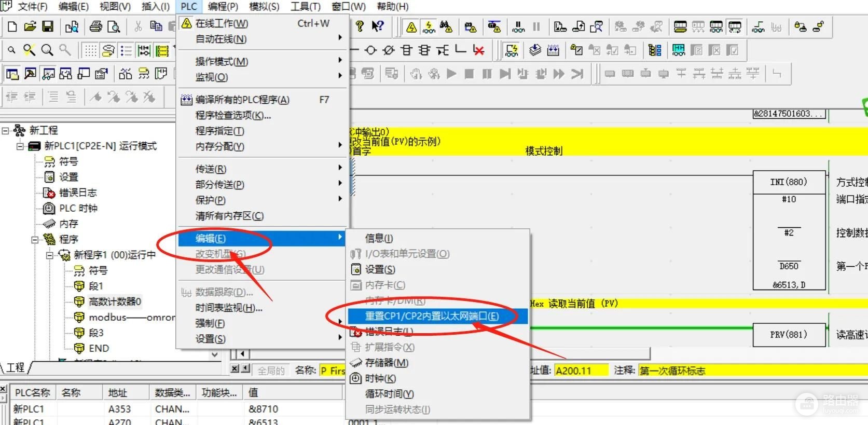This screenshot has width=868, height=425.
Task: Insert a new closed coil slashed-circle icon
Action: (388, 50)
